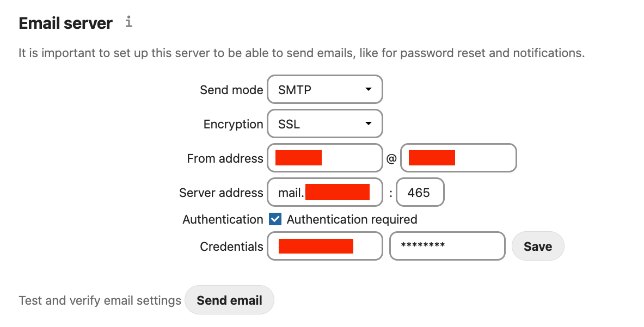
Task: Click the masked password field
Action: click(x=447, y=246)
